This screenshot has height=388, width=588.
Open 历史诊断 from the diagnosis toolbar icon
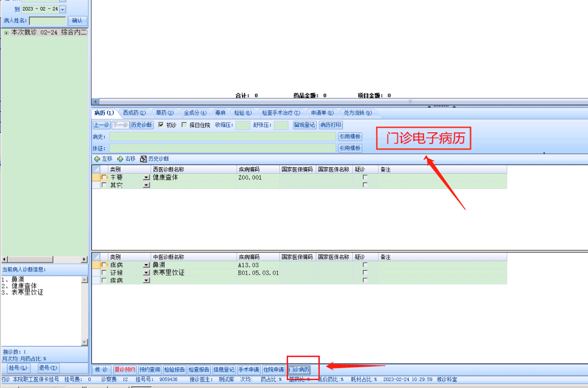(143, 159)
